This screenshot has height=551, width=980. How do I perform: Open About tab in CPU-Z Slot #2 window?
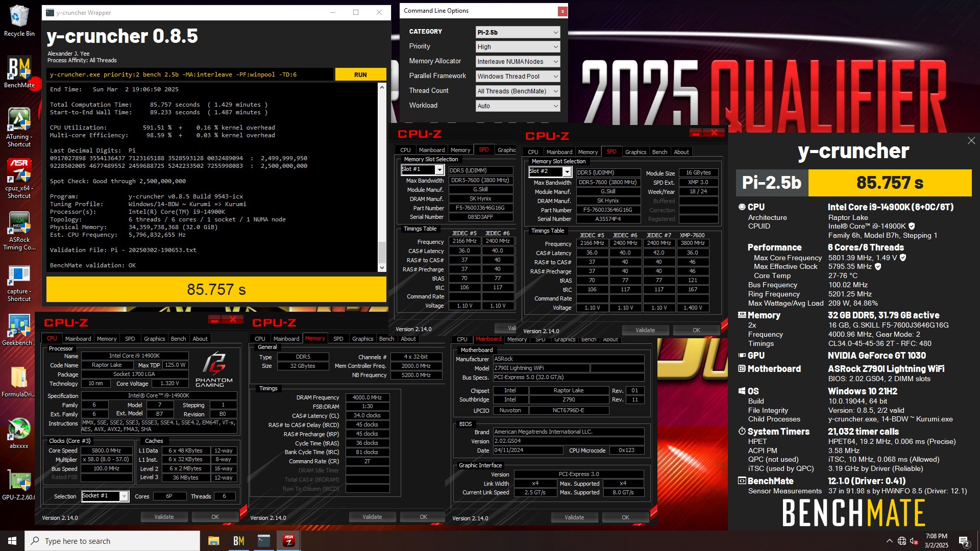pos(681,152)
